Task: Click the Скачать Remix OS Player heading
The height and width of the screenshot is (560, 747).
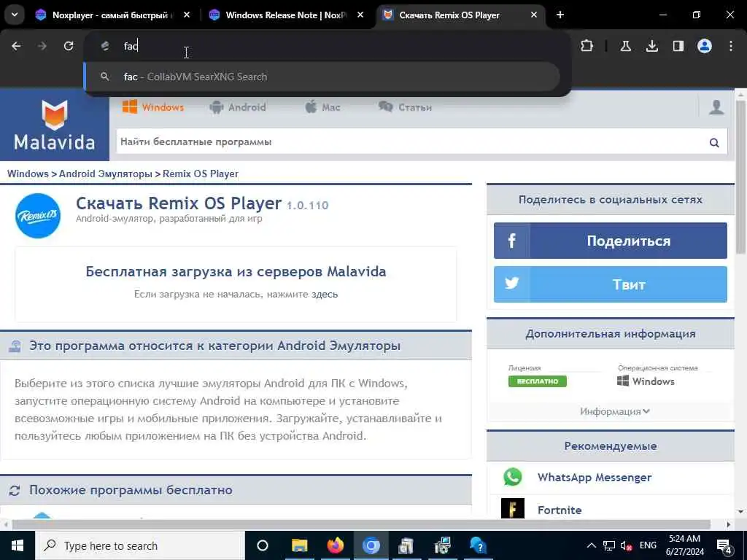Action: click(179, 203)
